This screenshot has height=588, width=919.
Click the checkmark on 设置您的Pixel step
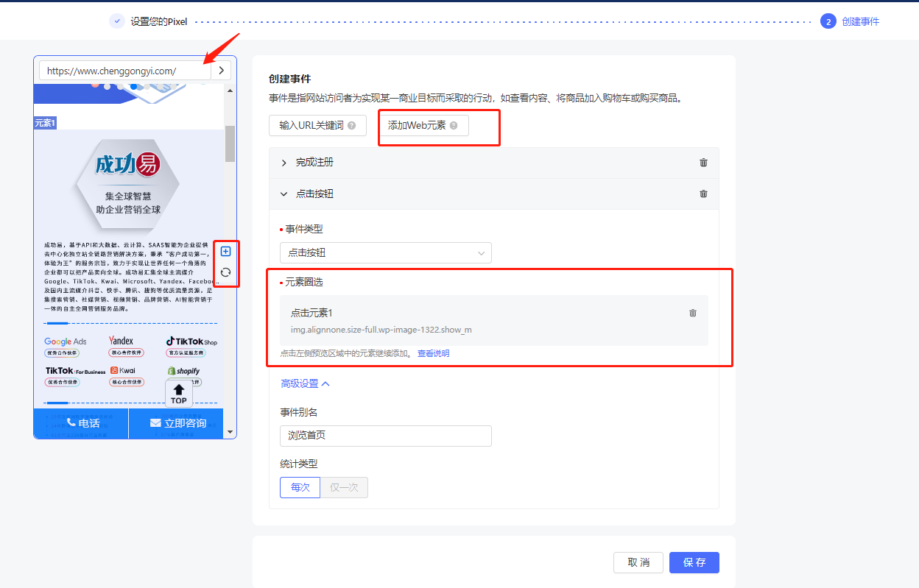click(x=116, y=21)
